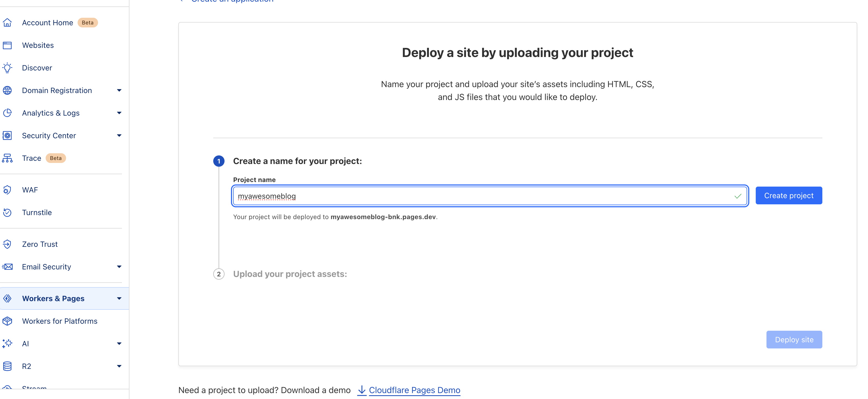868x399 pixels.
Task: Click the Workers & Pages icon
Action: [7, 298]
